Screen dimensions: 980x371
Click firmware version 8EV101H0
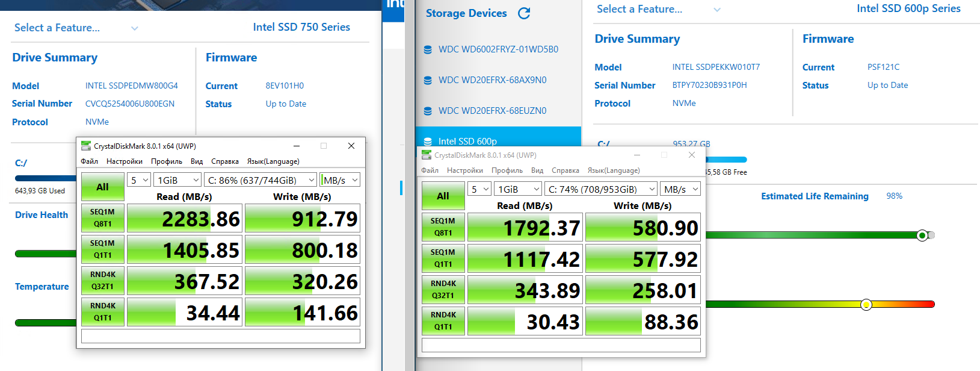point(285,86)
